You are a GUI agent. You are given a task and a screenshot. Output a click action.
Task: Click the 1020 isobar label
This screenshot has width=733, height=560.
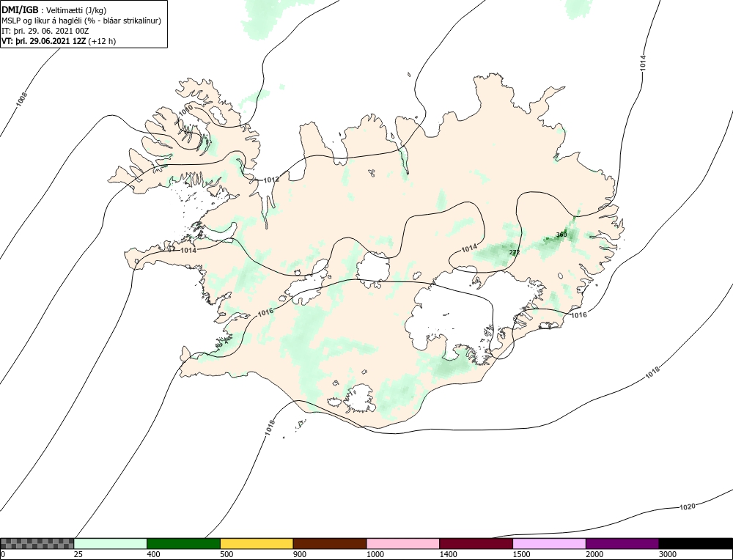688,507
